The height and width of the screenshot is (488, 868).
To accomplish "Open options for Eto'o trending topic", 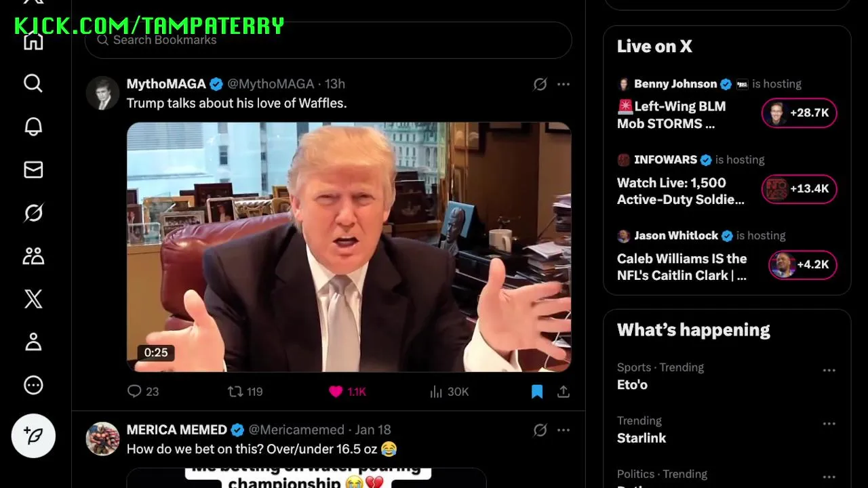I will (829, 371).
